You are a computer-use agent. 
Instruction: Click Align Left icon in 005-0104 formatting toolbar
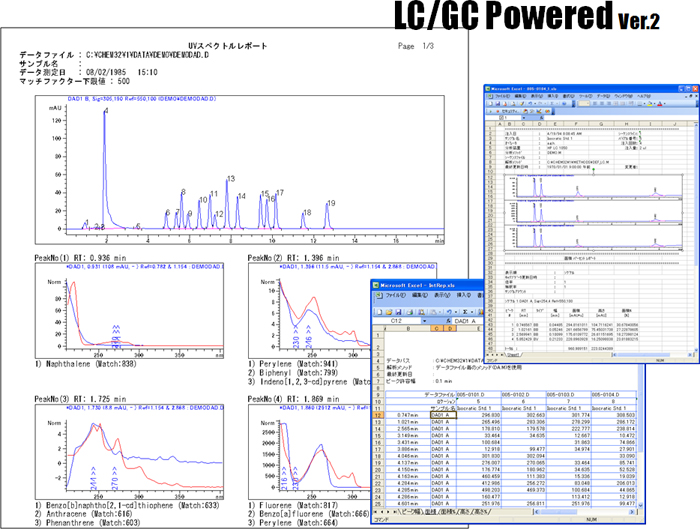[x=594, y=104]
